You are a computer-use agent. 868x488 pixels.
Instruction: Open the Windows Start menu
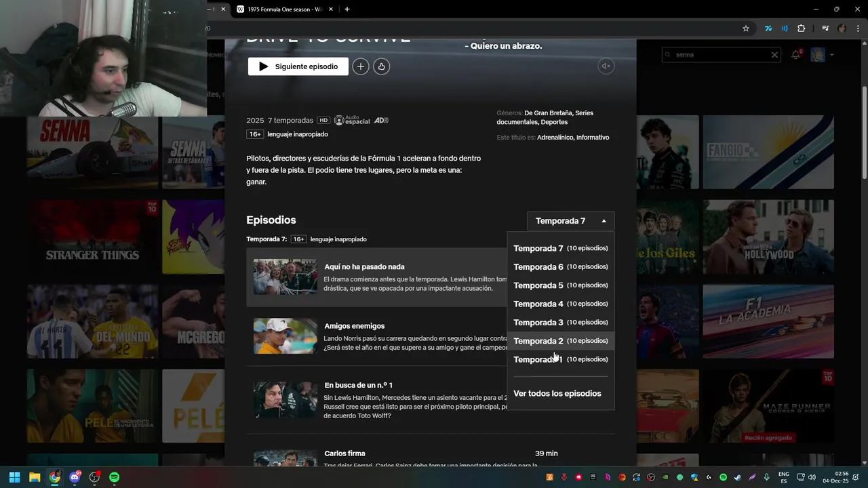tap(15, 477)
